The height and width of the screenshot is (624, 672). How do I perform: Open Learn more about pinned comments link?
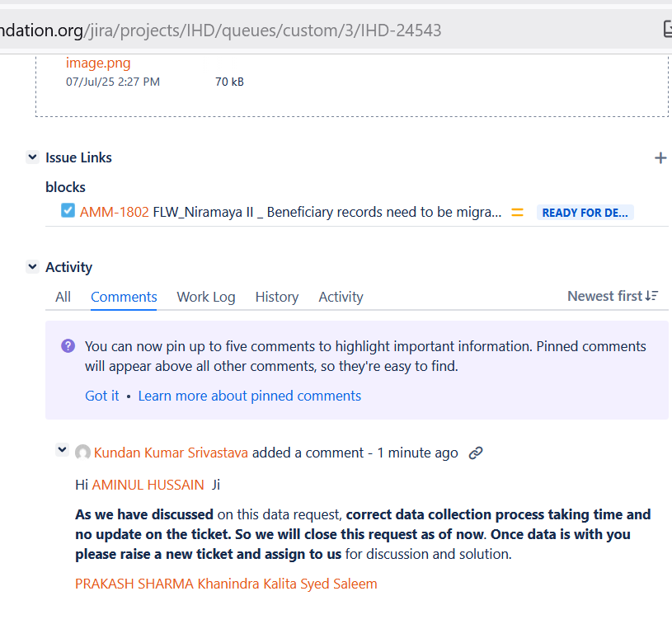pyautogui.click(x=249, y=396)
